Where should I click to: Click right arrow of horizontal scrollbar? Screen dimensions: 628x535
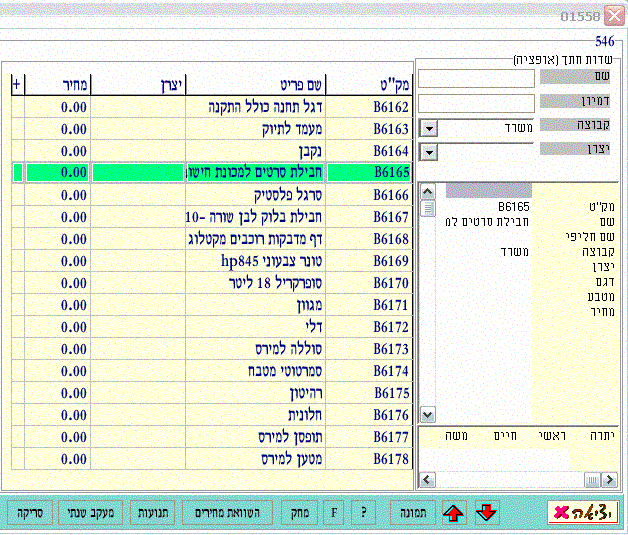[x=610, y=479]
